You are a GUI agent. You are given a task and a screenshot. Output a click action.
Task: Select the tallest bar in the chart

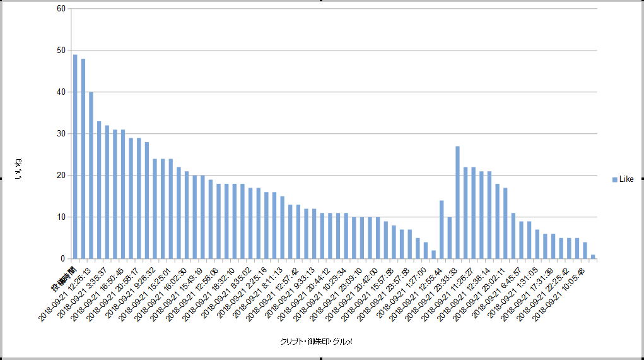pyautogui.click(x=75, y=157)
